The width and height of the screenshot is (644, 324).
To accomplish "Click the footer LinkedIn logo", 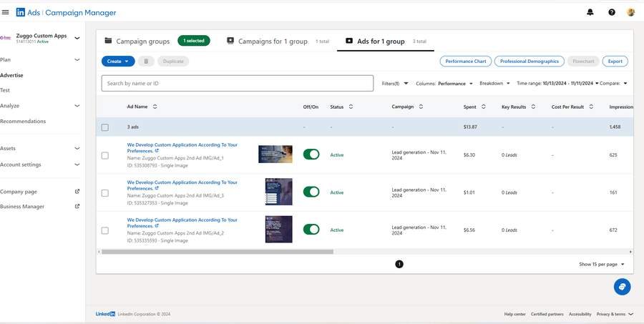I will (106, 314).
